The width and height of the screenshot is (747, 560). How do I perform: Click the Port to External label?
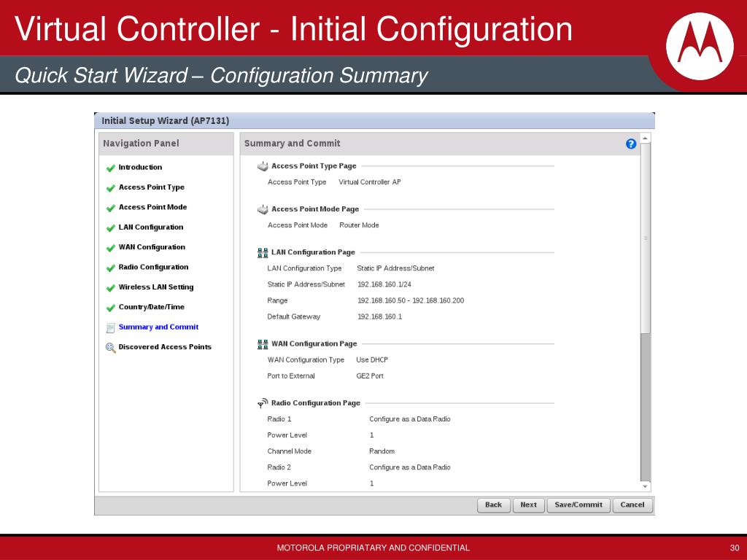[x=291, y=376]
